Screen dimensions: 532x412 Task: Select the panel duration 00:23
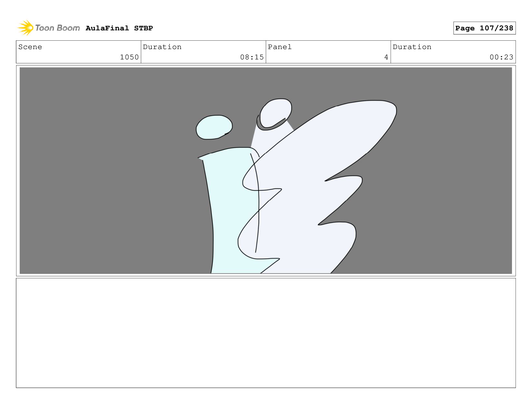point(501,57)
